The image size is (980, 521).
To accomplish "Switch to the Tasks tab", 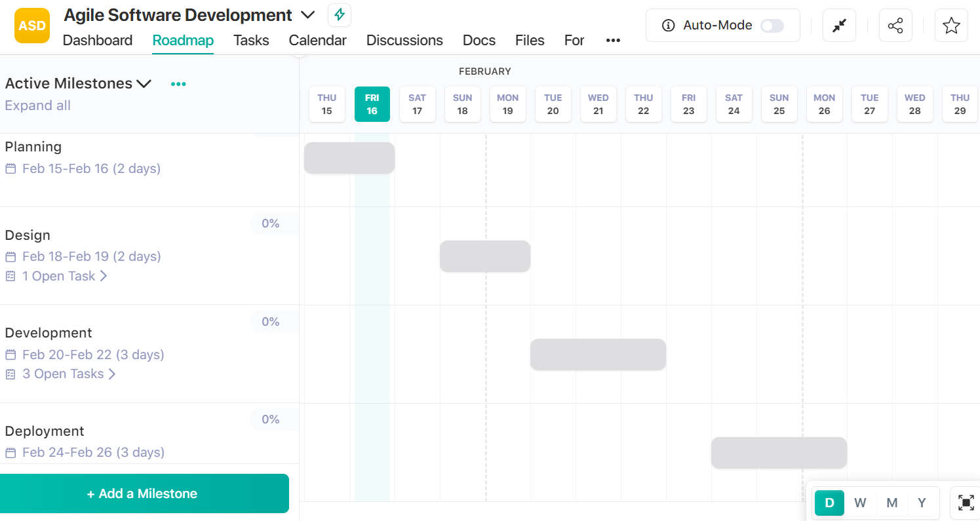I will [x=251, y=41].
